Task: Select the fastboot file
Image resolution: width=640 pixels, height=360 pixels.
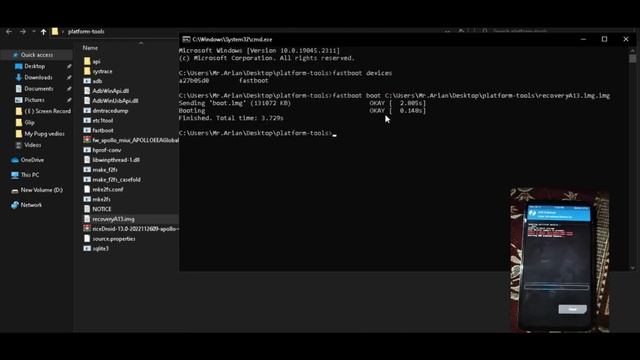Action: point(103,130)
